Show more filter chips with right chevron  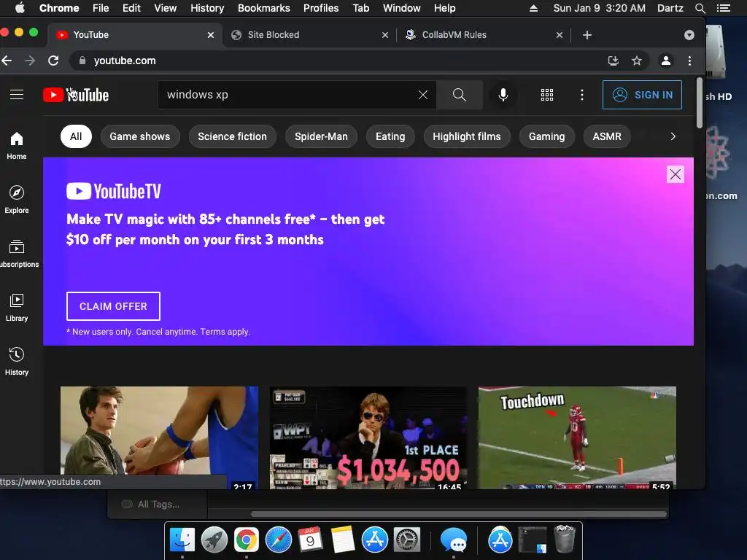pos(673,136)
